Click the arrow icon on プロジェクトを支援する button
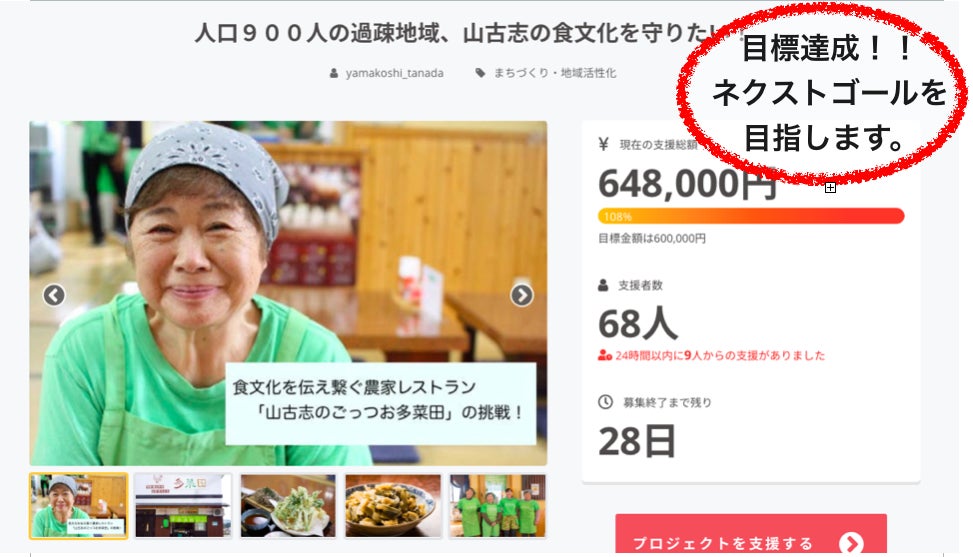Viewport: 973px width, 557px height. (x=851, y=543)
